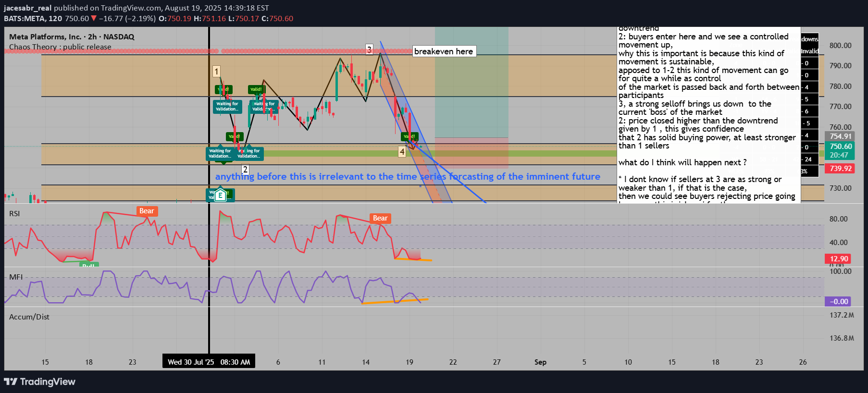The image size is (868, 393).
Task: Click the 'O:750.19' open value in the header
Action: (x=175, y=19)
